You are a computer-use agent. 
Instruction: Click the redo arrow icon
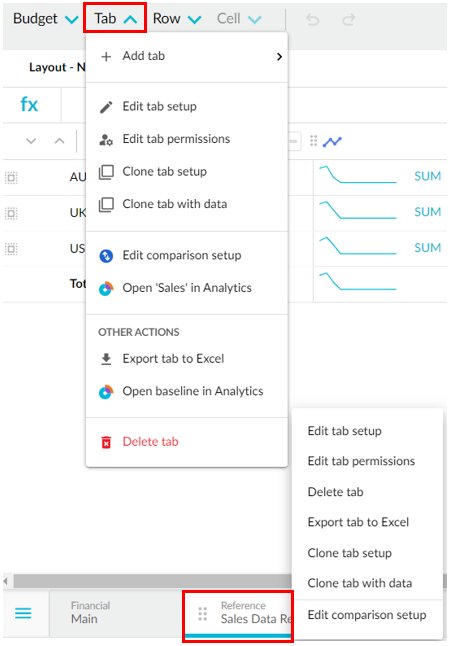pos(349,19)
